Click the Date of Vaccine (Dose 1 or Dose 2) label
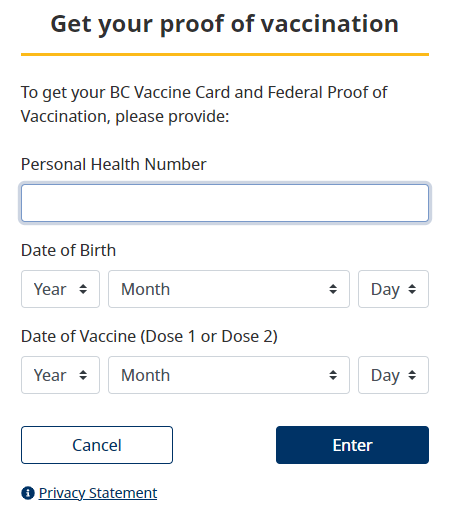 [149, 336]
